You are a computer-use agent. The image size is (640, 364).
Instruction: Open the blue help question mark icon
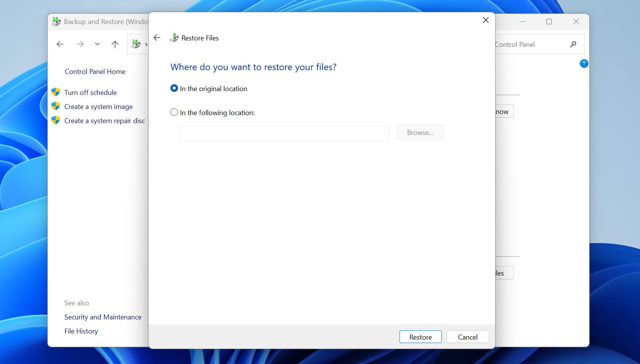(584, 64)
